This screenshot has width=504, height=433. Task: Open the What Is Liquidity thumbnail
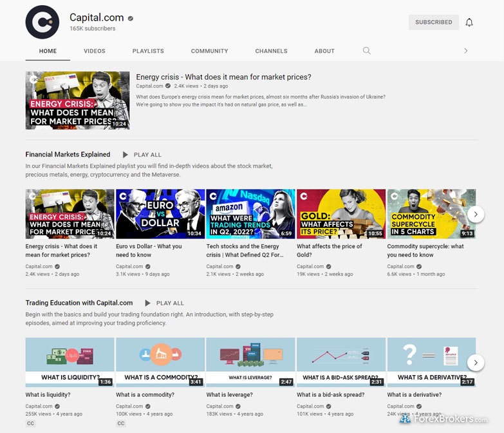70,362
